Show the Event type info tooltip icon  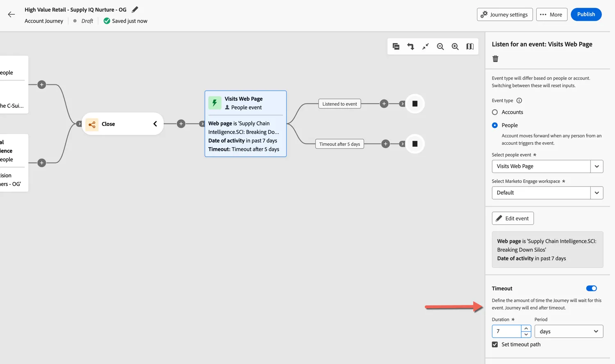click(519, 100)
